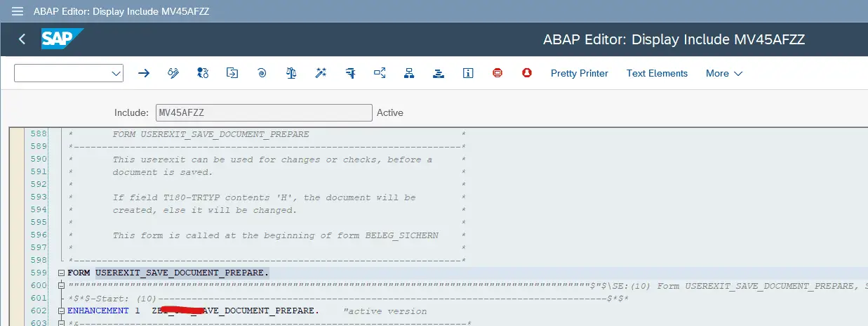Open the command field dropdown
The width and height of the screenshot is (868, 326).
(116, 73)
